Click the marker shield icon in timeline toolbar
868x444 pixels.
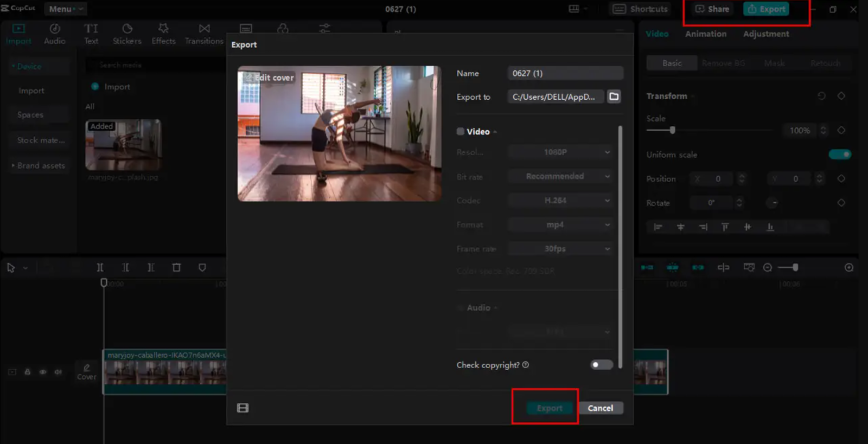point(202,267)
